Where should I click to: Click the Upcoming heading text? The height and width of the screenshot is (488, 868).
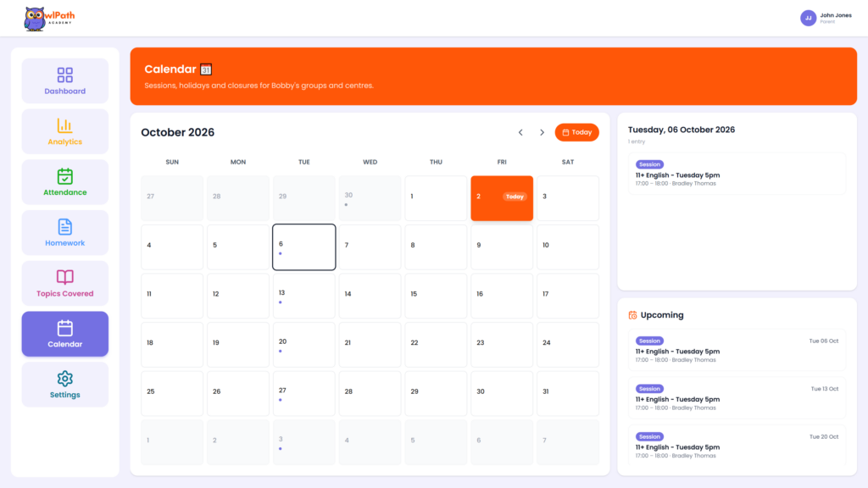(x=662, y=315)
